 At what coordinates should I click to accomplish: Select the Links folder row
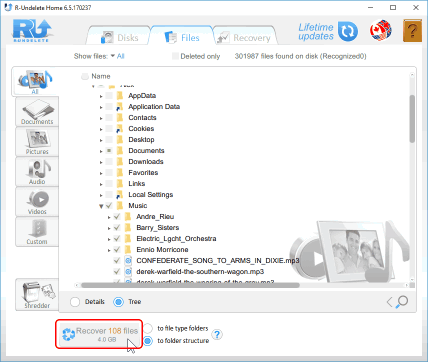pos(137,184)
